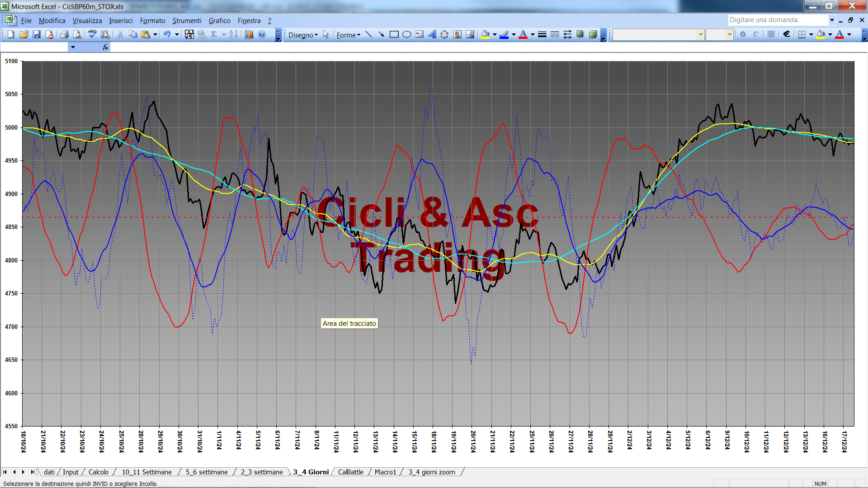Switch to the 10_11 Settimane sheet tab
Screen dimensions: 868x488
pos(147,472)
